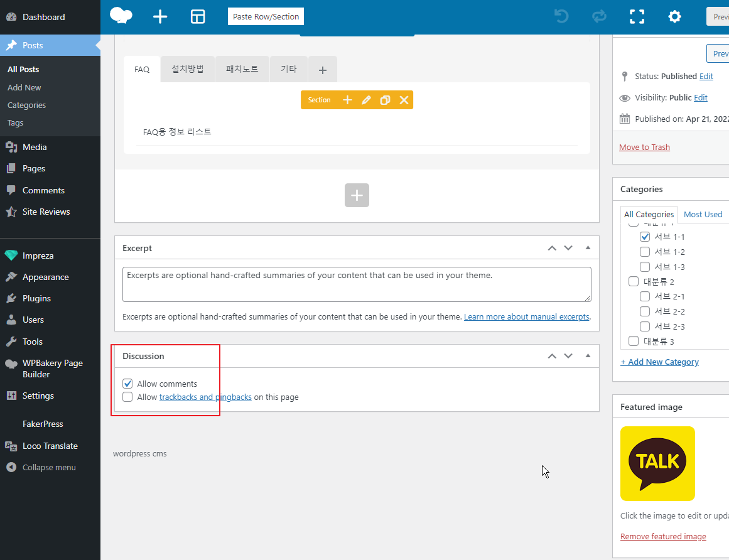Click the redo arrow icon

[599, 17]
